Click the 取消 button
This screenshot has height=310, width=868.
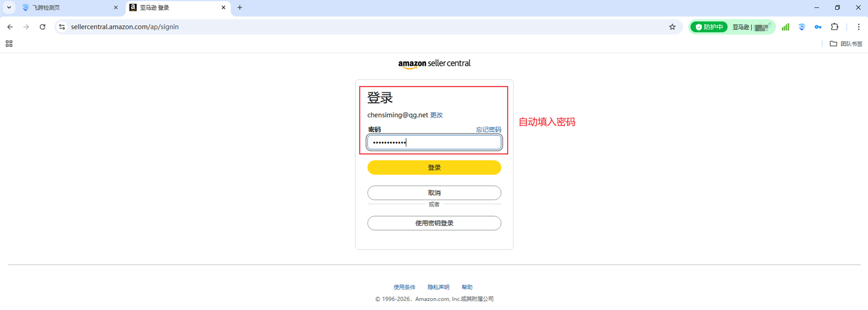pos(434,193)
